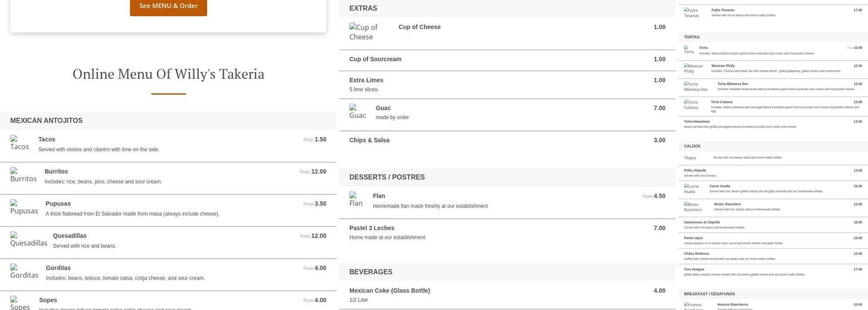Open the Guac item image

click(358, 112)
